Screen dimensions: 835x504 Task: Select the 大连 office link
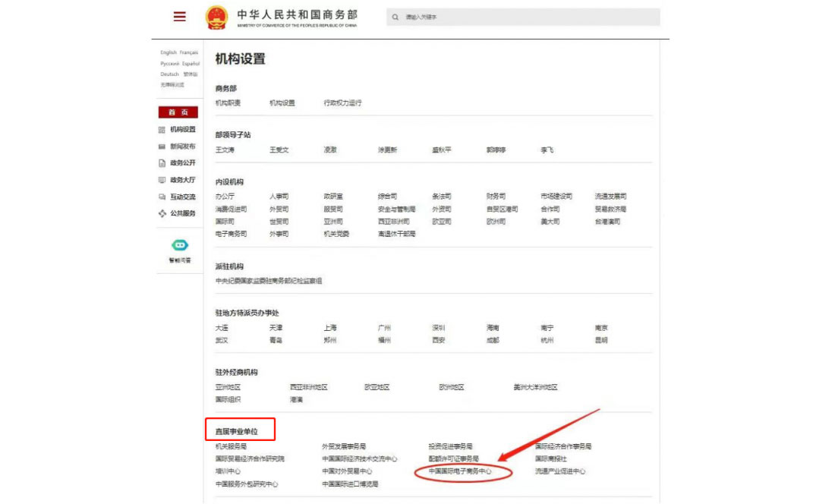pos(222,328)
